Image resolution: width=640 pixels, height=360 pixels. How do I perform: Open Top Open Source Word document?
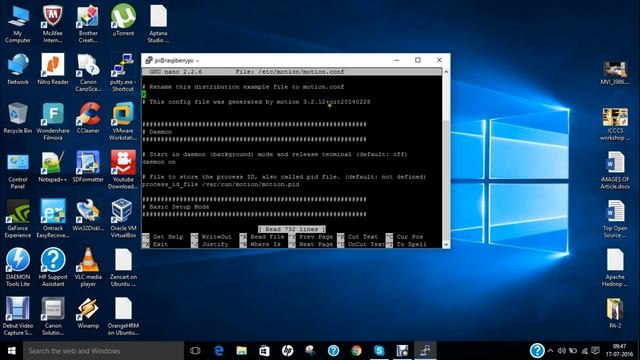615,219
